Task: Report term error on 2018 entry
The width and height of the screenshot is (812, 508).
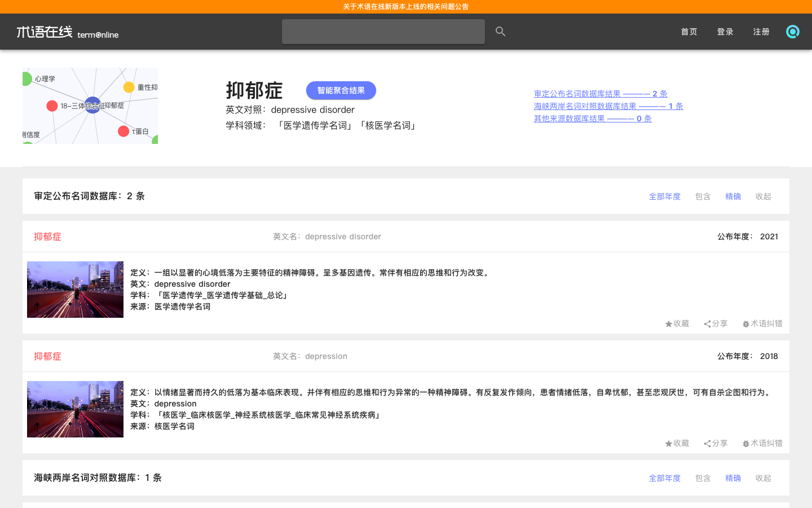Action: click(x=762, y=443)
